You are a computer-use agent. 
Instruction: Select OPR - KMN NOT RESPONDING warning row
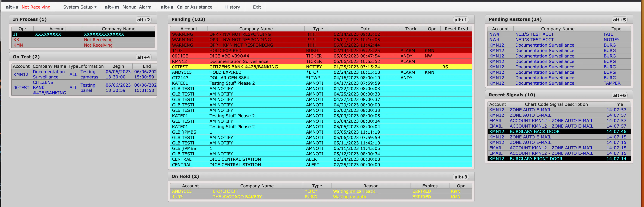(321, 45)
